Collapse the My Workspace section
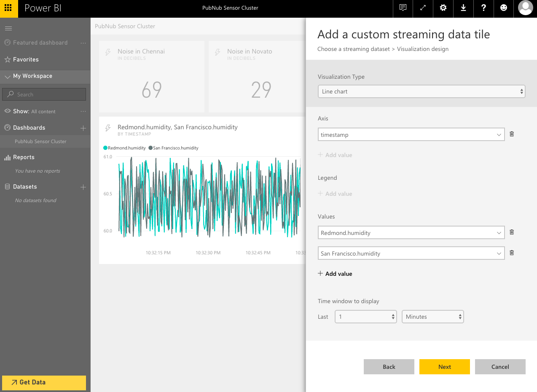The image size is (537, 392). [x=8, y=77]
